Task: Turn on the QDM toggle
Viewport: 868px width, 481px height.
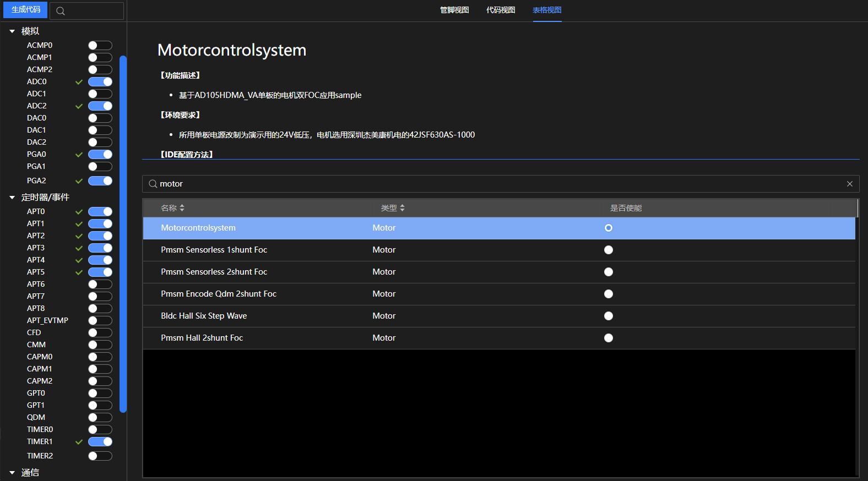Action: tap(100, 418)
